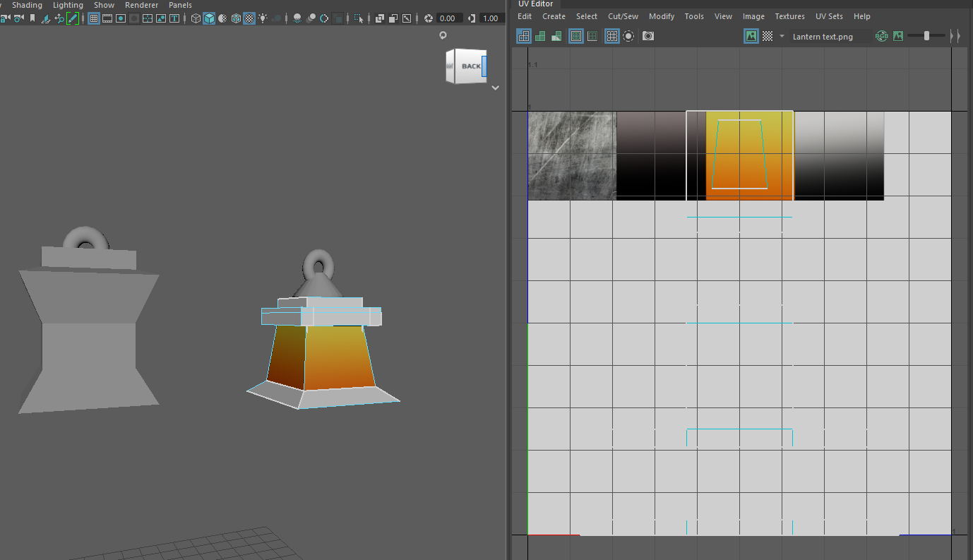973x560 pixels.
Task: Click the UV snapshot camera icon
Action: 648,36
